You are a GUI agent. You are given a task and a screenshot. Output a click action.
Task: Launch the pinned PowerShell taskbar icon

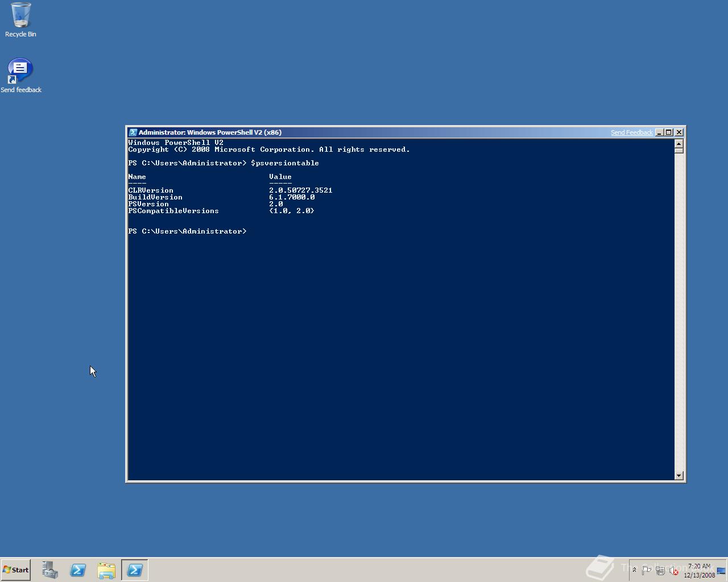pyautogui.click(x=78, y=570)
